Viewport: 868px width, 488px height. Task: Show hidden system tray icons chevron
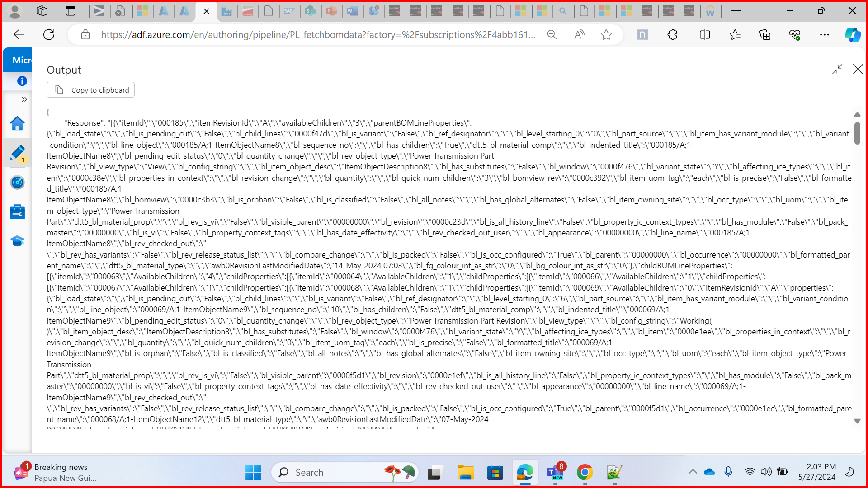(693, 472)
